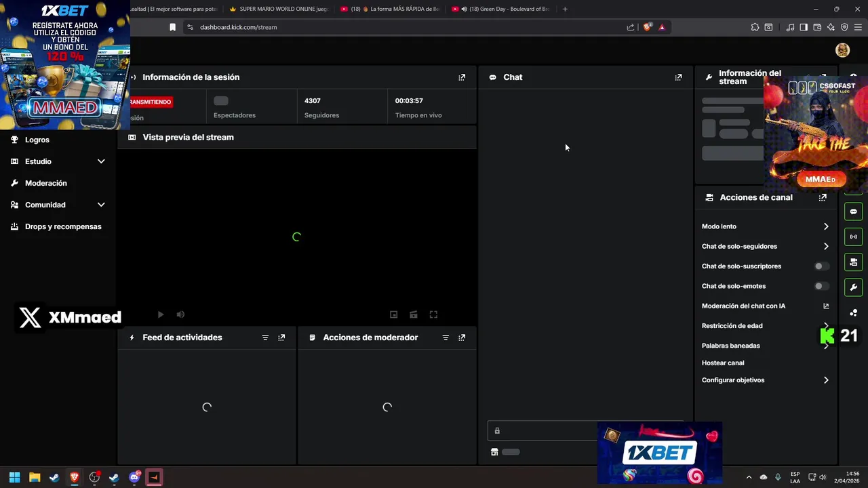Pop out the Acciones de canal panel

tap(823, 198)
